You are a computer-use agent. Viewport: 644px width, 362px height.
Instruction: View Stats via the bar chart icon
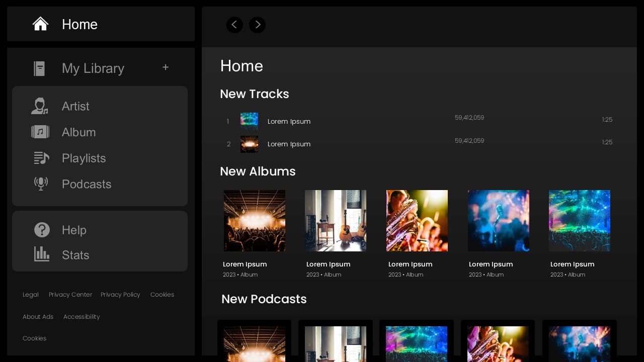click(42, 254)
